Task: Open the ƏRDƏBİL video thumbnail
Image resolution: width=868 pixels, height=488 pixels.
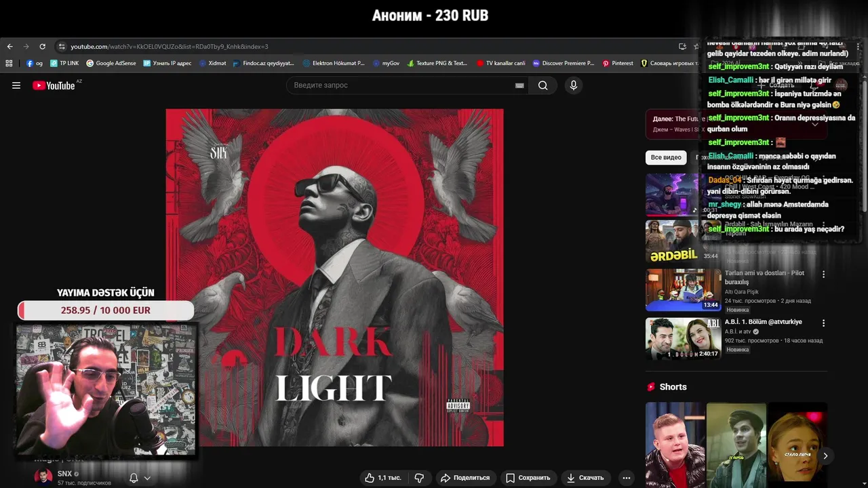Action: tap(683, 241)
